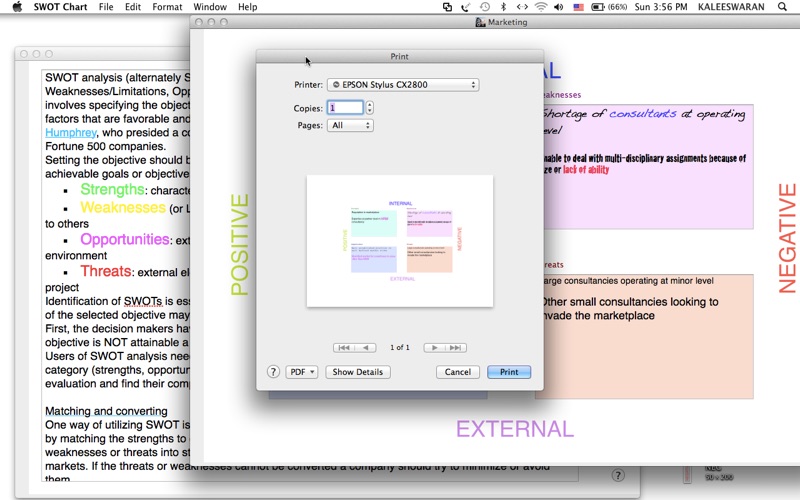
Task: Open Spotlight search magnifier icon
Action: [x=782, y=7]
